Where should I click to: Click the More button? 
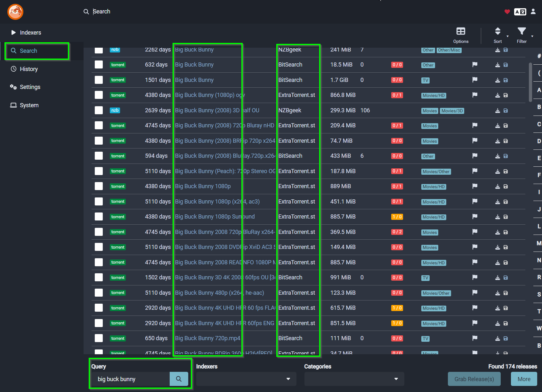coord(524,379)
